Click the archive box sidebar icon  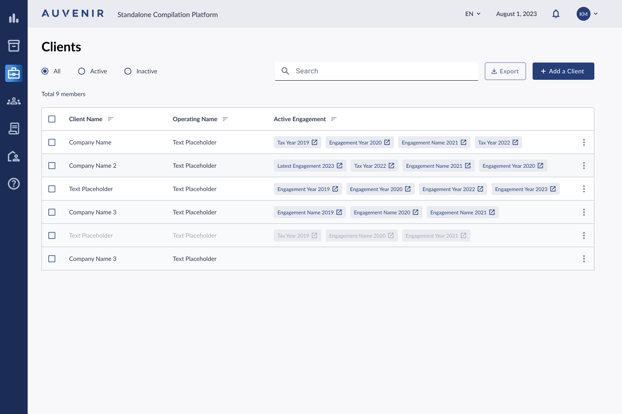coord(13,46)
